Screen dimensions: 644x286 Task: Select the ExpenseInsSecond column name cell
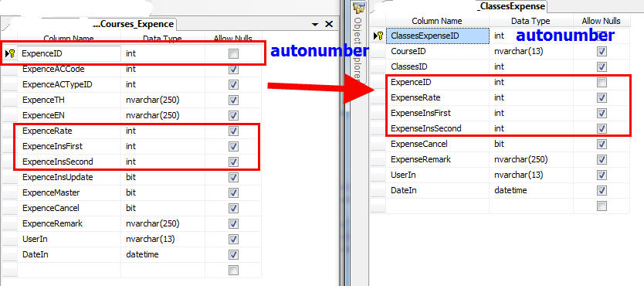(437, 128)
